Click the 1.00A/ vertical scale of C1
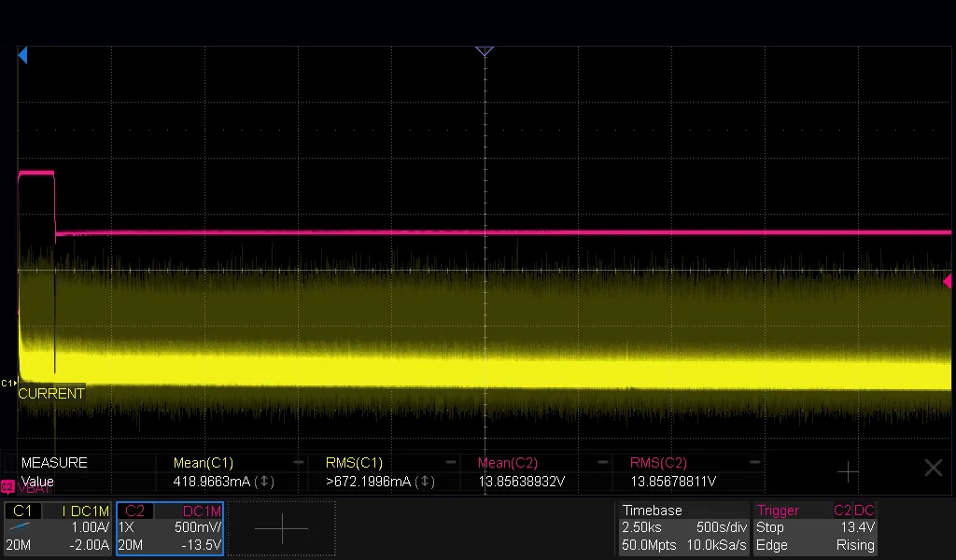956x560 pixels. (91, 527)
